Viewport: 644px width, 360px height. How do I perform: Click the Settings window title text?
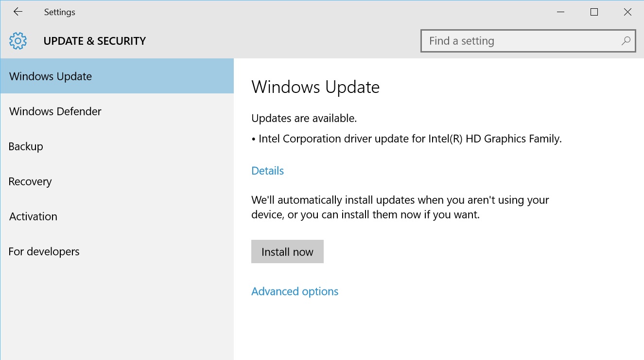tap(60, 12)
